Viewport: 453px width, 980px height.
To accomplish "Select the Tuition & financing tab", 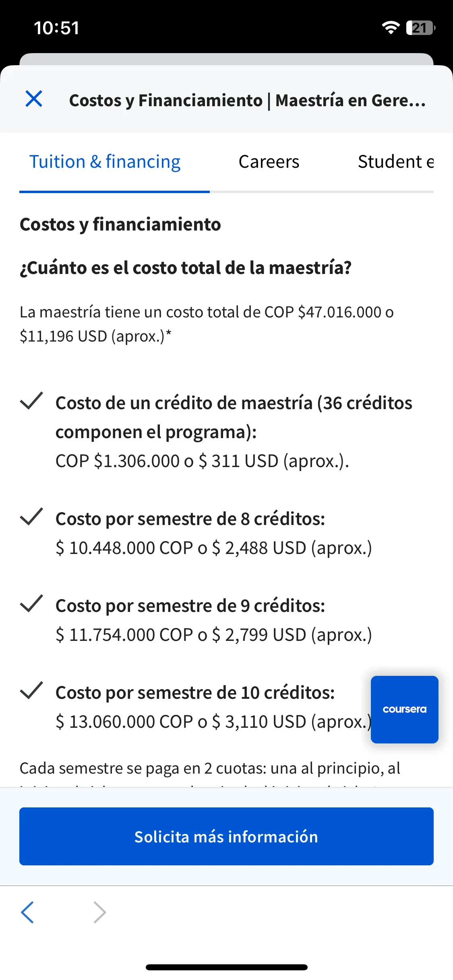I will (x=105, y=162).
